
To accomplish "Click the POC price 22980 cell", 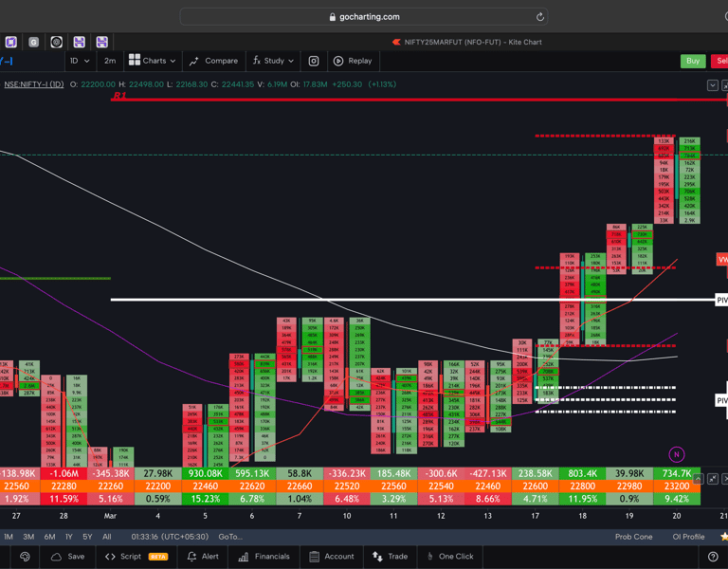I will point(629,486).
